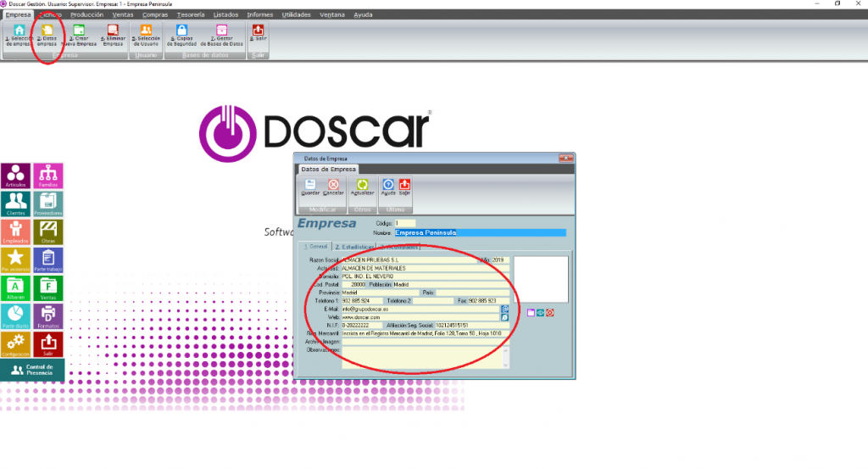Click the open web icon beside Web field
Screen dimensions: 868x469
505,317
